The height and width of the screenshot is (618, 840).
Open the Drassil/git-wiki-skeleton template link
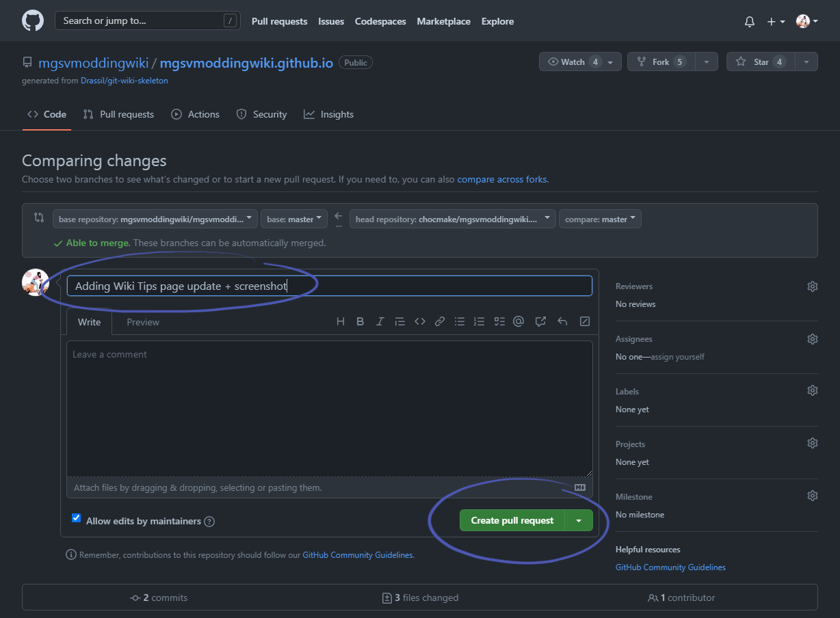[124, 81]
